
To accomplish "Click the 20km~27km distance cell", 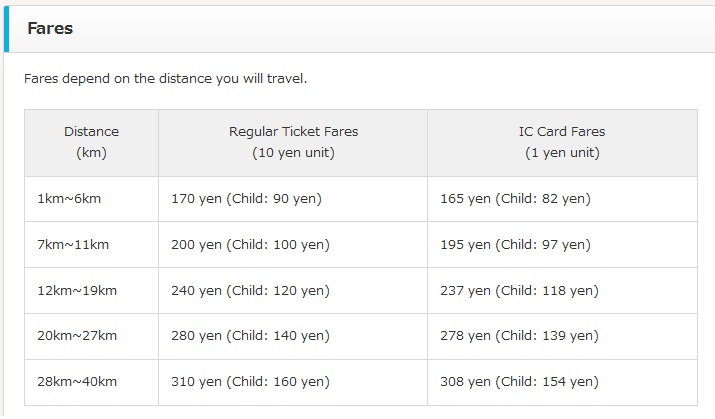I will pyautogui.click(x=77, y=337).
